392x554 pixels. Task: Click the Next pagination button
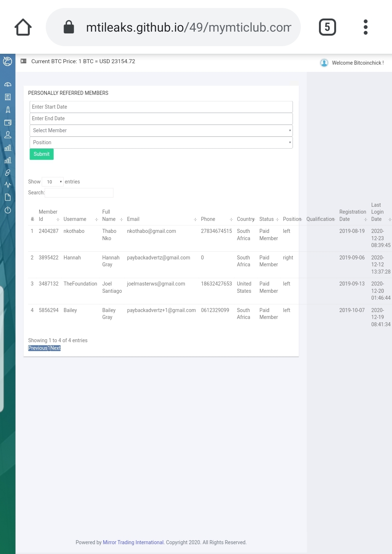[56, 348]
